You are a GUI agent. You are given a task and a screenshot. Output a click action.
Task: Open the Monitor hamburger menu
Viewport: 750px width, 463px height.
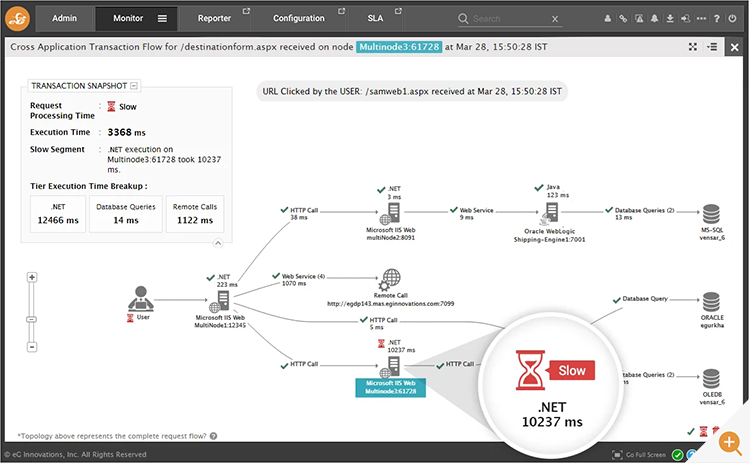163,19
